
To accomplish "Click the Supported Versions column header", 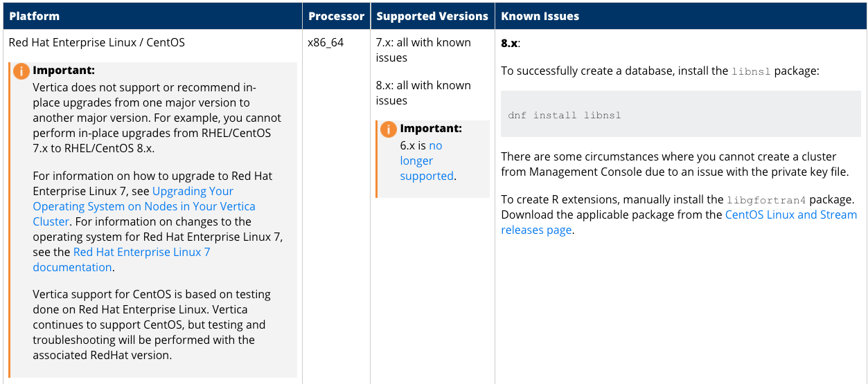I will click(432, 16).
